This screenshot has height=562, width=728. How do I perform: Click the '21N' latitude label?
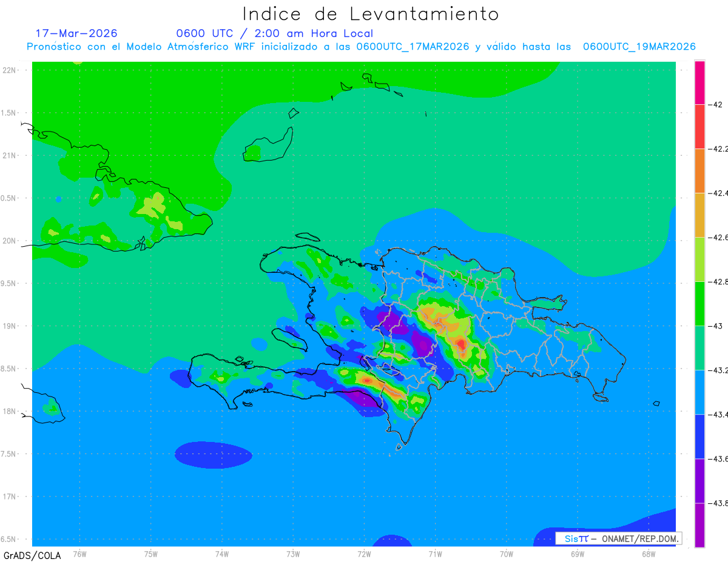click(10, 155)
